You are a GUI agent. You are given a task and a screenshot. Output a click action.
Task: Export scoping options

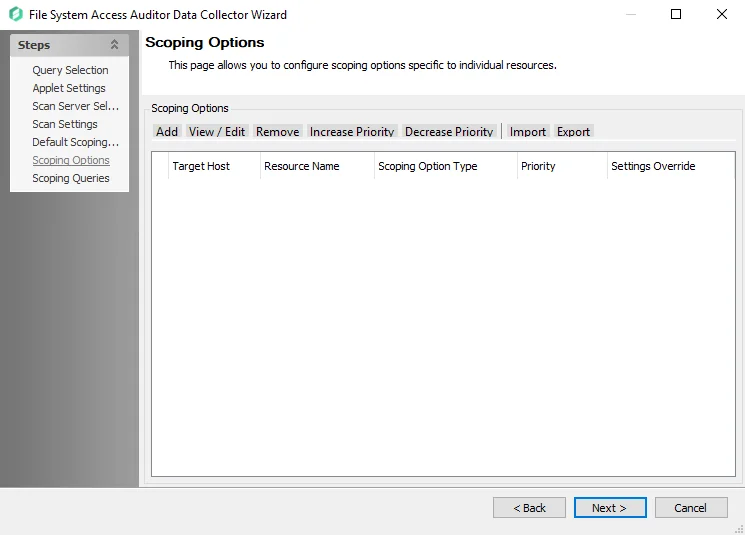[573, 132]
